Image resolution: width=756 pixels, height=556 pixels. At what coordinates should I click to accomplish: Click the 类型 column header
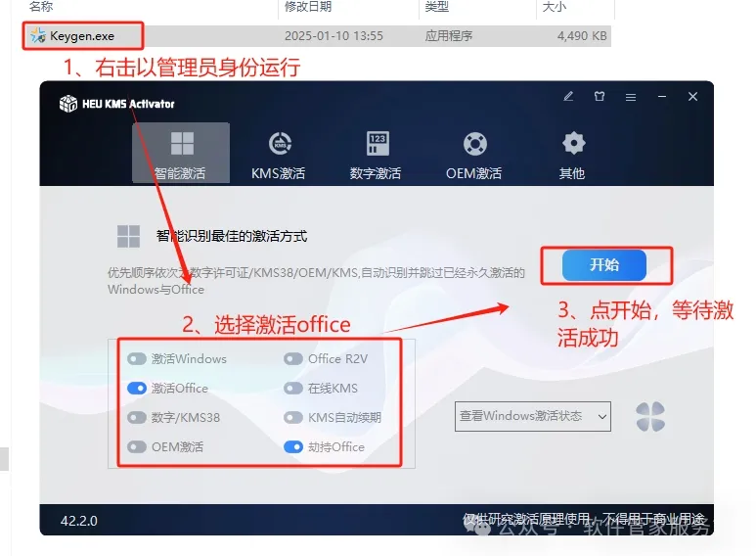point(437,7)
